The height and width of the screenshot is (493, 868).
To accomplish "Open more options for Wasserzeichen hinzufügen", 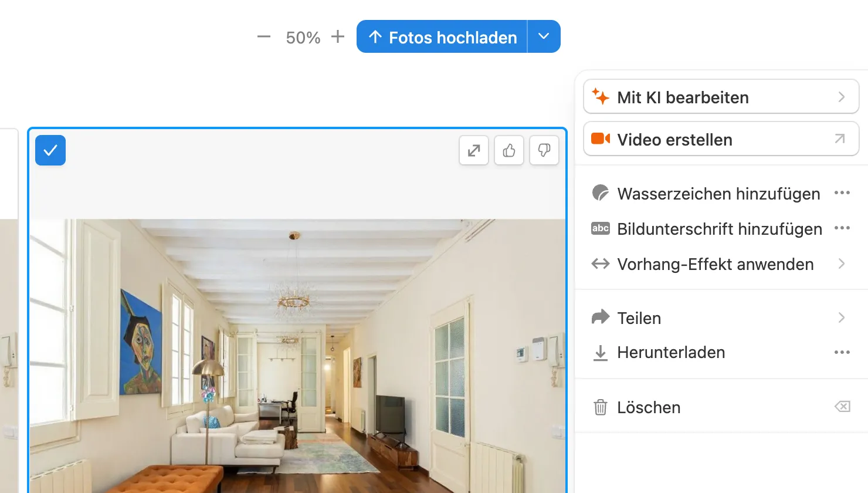I will (842, 193).
